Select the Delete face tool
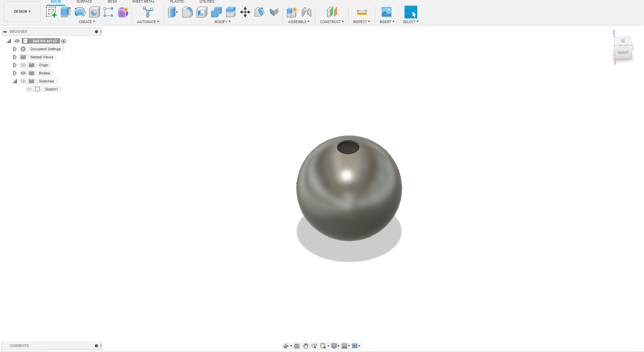This screenshot has width=644, height=352. point(274,12)
